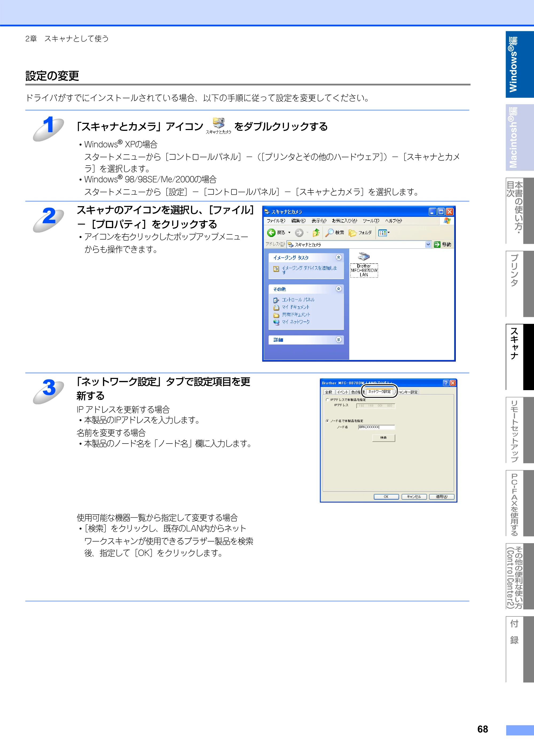Viewport: 534px width, 756px height.
Task: Collapse the イメージング タスク panel
Action: pos(339,257)
